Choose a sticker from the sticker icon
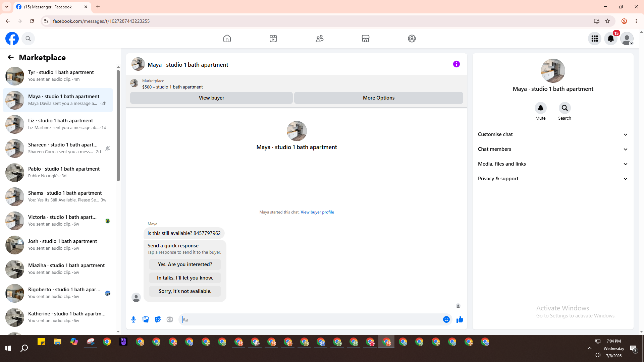The height and width of the screenshot is (362, 644). click(158, 319)
